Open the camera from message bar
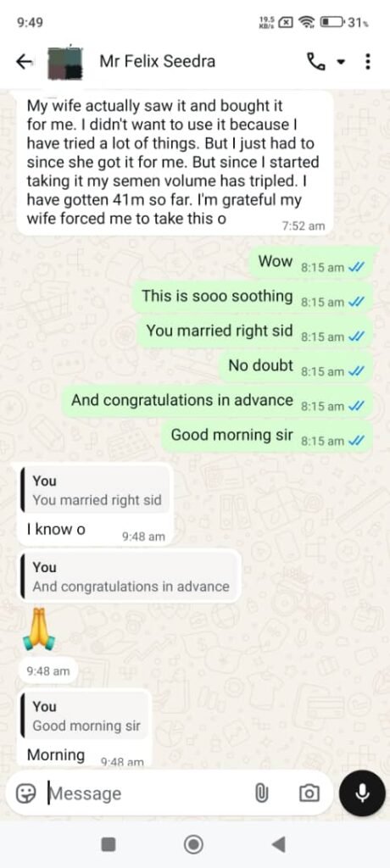The height and width of the screenshot is (868, 390). click(309, 793)
